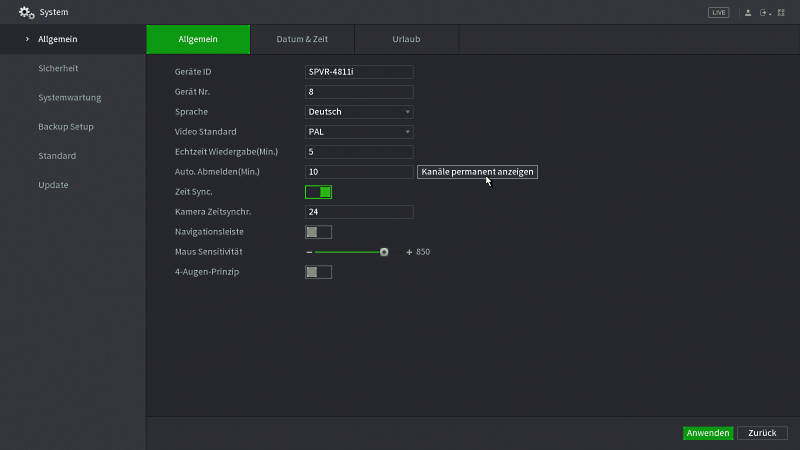Click the Zurück button
Image resolution: width=800 pixels, height=450 pixels.
pos(762,433)
